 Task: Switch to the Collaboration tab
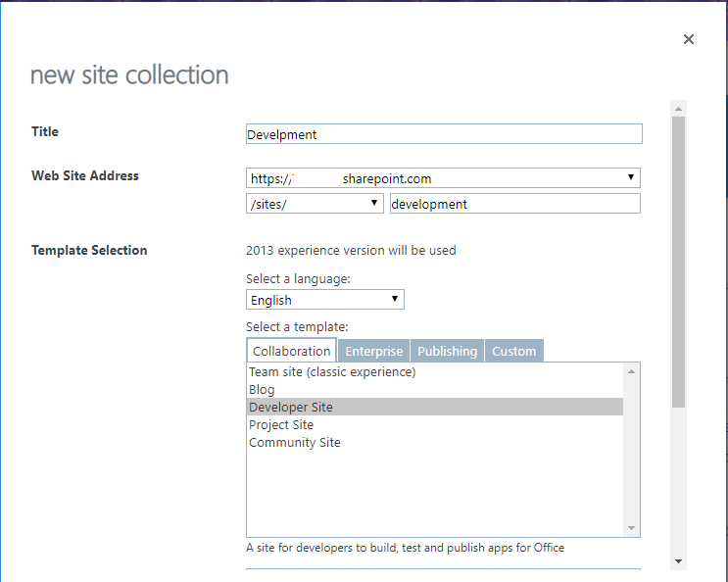click(291, 351)
